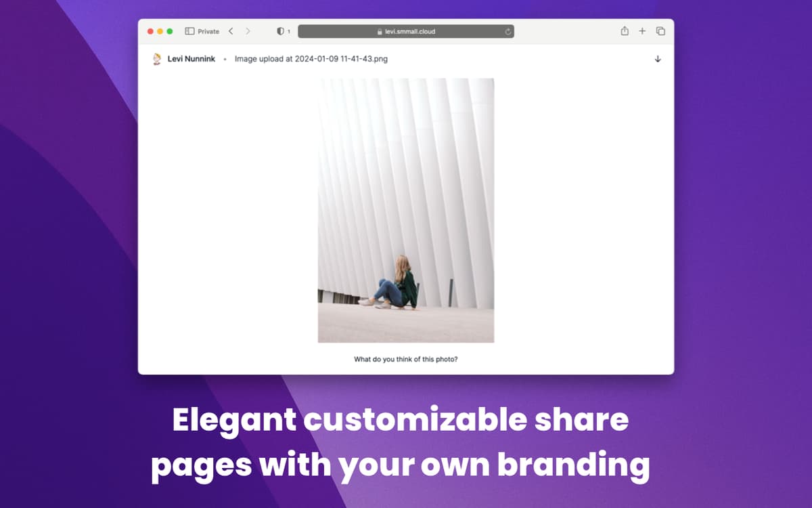This screenshot has width=812, height=508.
Task: Toggle the Safari sidebar icon
Action: click(x=189, y=31)
